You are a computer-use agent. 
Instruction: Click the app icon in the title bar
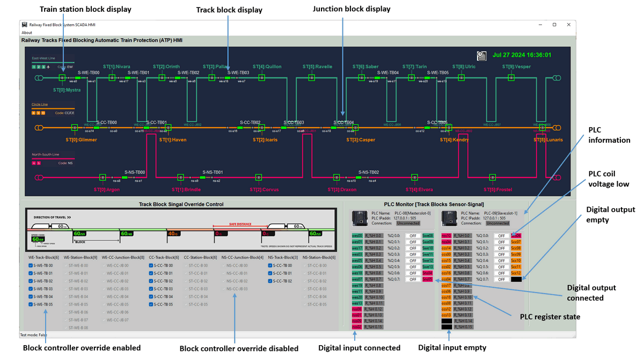24,25
